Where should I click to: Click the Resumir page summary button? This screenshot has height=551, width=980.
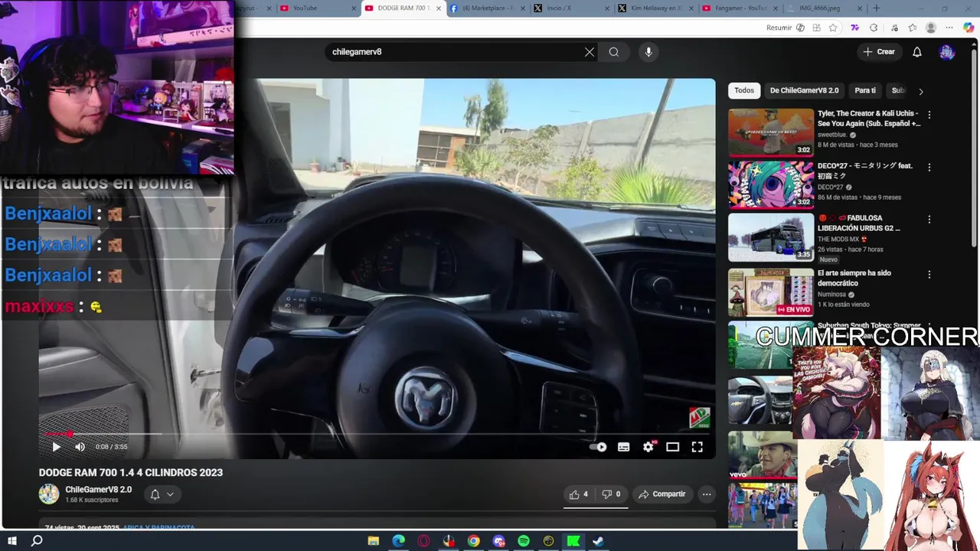click(x=785, y=28)
